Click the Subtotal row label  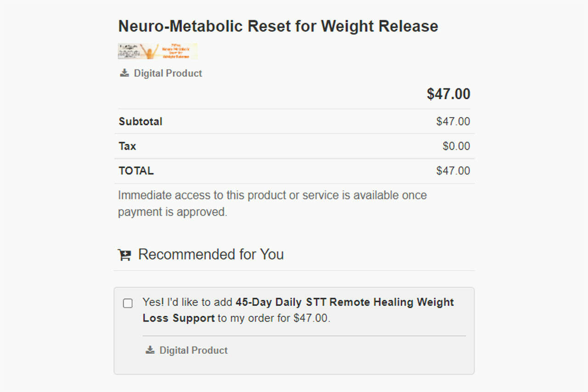(141, 122)
